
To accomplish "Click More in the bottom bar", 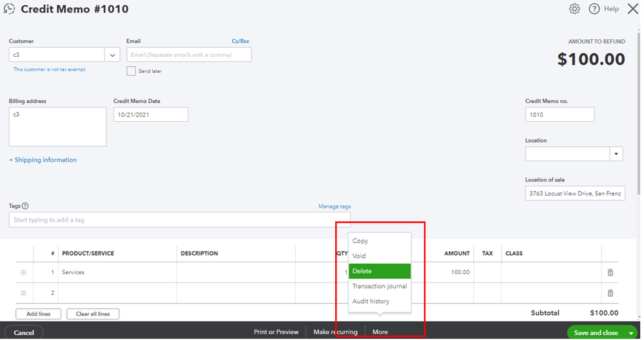I will [x=380, y=332].
